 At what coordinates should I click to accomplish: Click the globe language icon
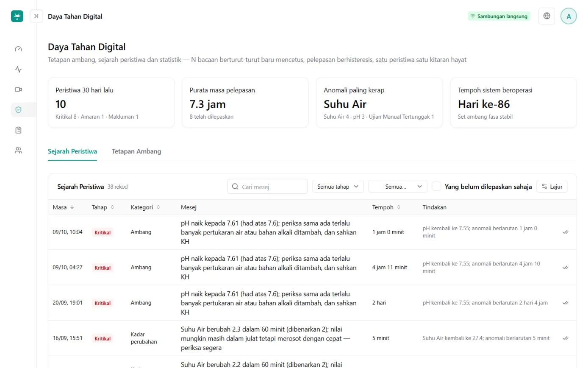(x=547, y=16)
